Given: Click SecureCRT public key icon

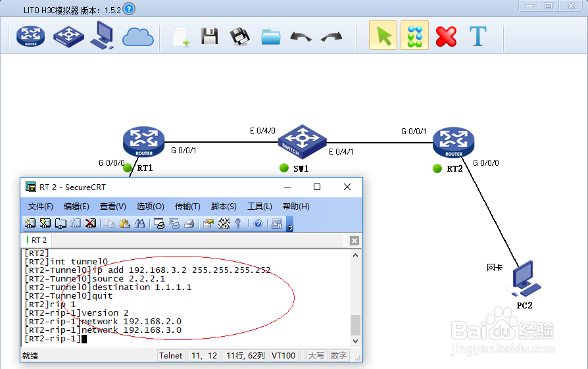Looking at the screenshot, I should pos(237,224).
